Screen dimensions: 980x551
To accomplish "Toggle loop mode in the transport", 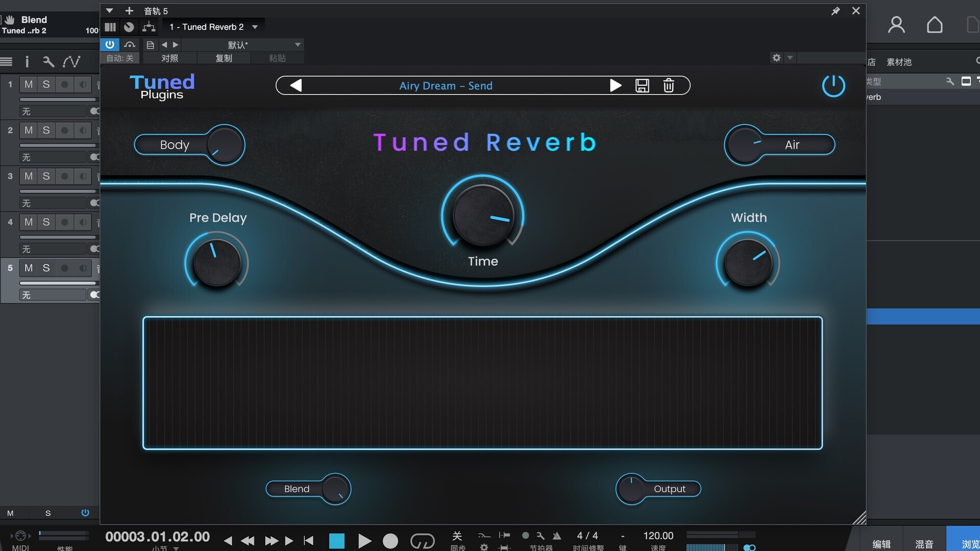I will pos(423,541).
